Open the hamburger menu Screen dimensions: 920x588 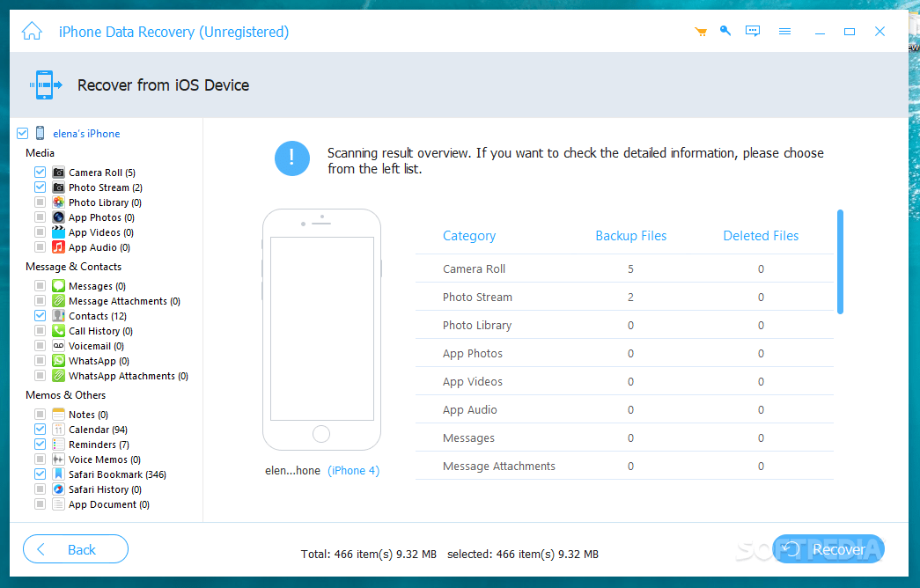tap(784, 31)
